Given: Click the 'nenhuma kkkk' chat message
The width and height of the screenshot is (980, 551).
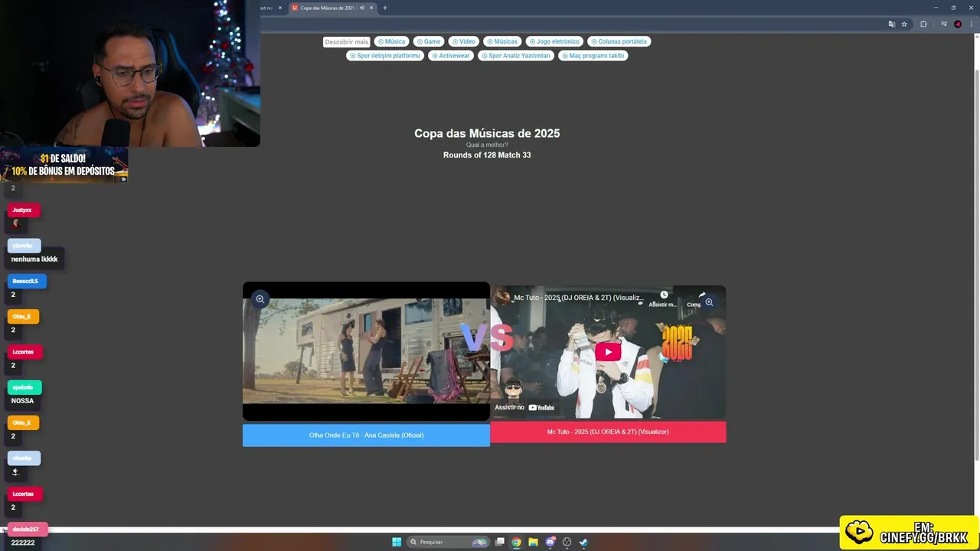Looking at the screenshot, I should tap(34, 259).
